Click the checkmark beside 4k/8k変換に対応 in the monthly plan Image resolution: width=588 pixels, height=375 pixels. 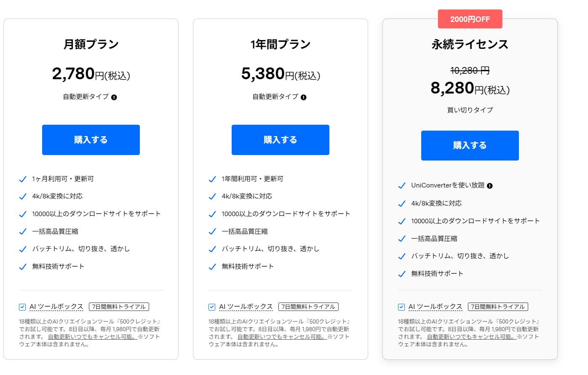click(23, 196)
